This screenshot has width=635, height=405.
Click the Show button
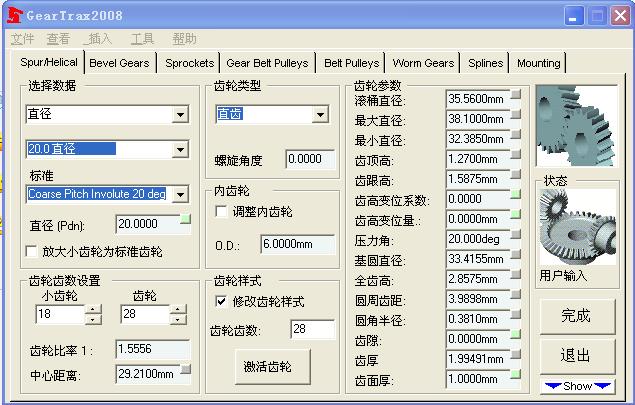pos(577,386)
